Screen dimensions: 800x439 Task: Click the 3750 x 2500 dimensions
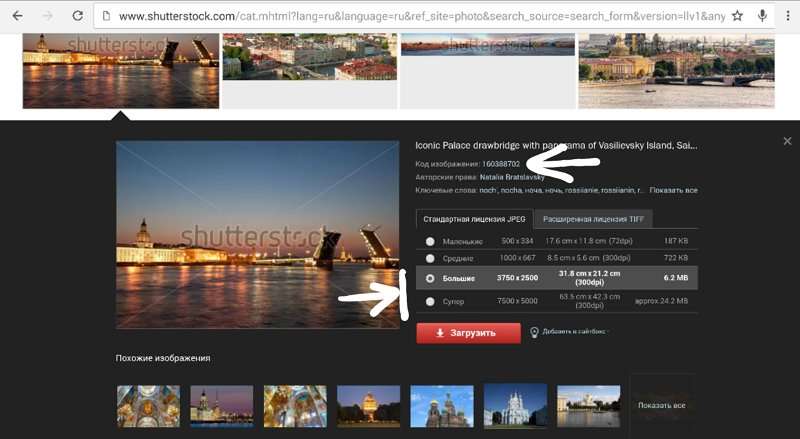tap(517, 278)
